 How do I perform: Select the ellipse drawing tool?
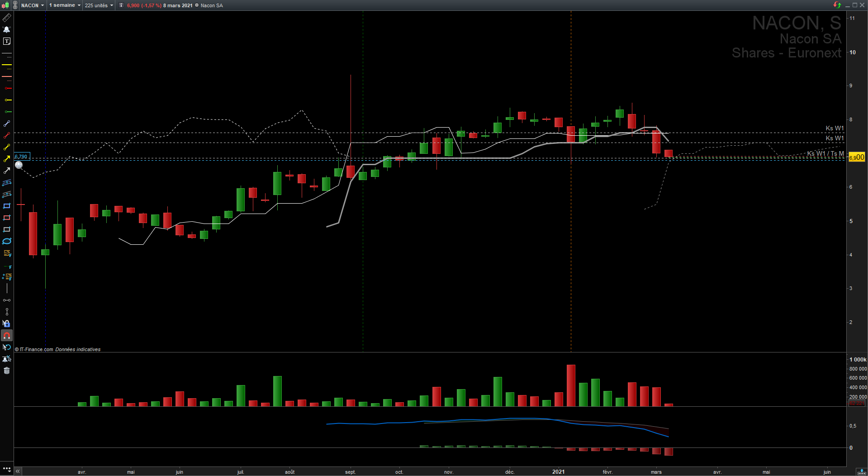pos(7,241)
